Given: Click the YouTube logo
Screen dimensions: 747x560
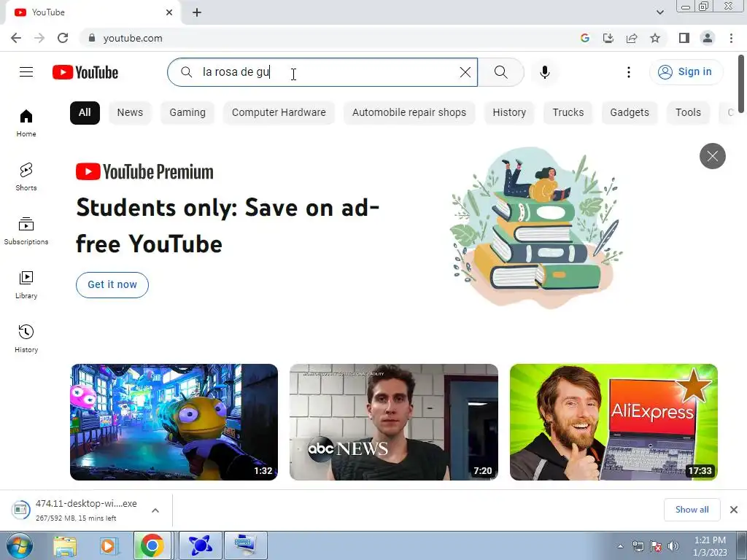Looking at the screenshot, I should pyautogui.click(x=85, y=72).
